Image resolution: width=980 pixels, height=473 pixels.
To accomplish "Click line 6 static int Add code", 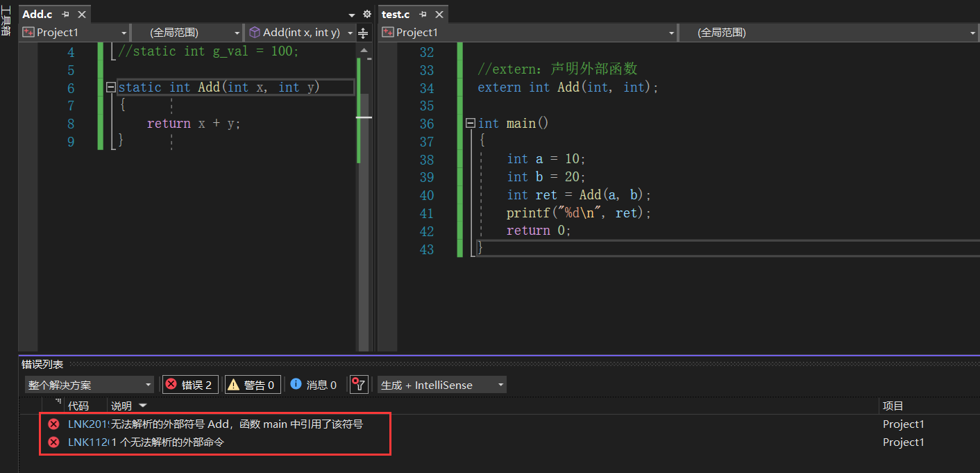I will [x=219, y=88].
